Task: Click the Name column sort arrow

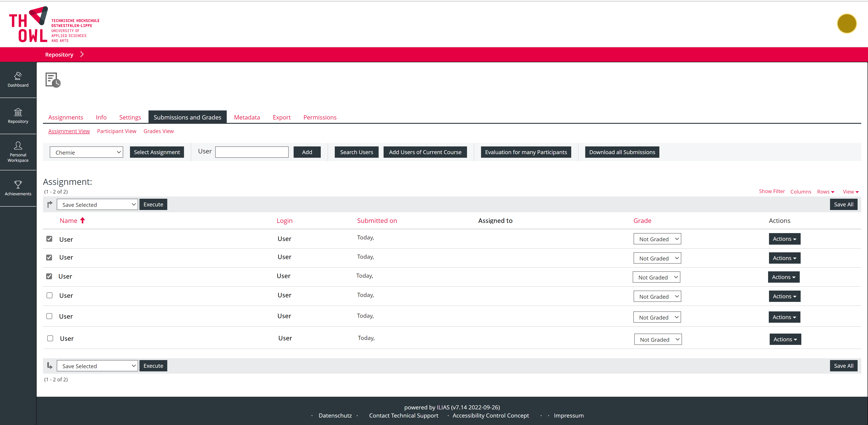Action: click(x=83, y=220)
